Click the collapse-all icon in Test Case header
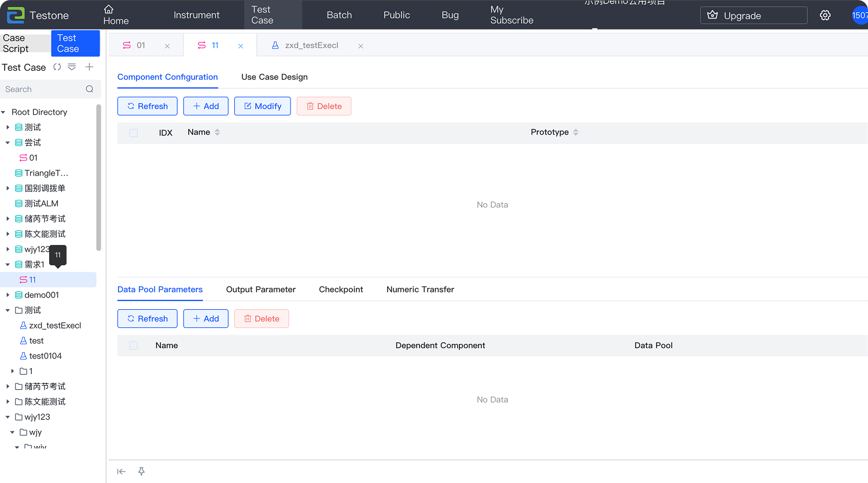Viewport: 868px width, 483px height. point(72,67)
